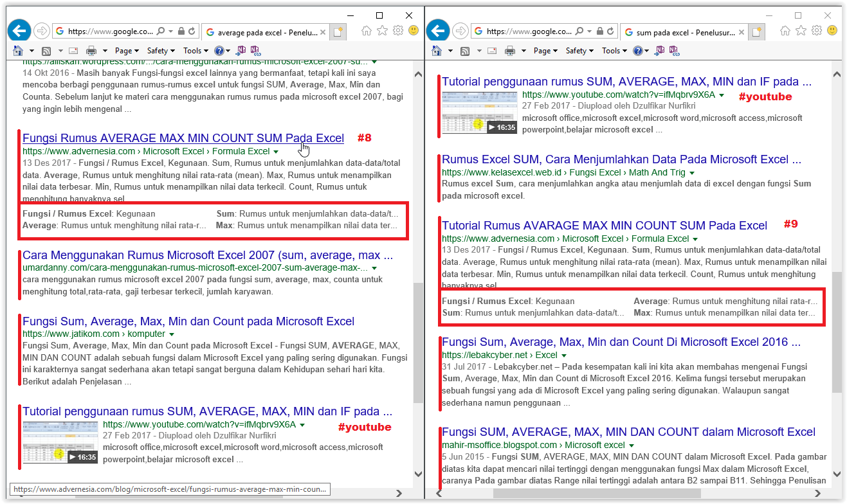This screenshot has height=504, width=847.
Task: Click the smiley feedback icon in the left window
Action: click(x=414, y=30)
